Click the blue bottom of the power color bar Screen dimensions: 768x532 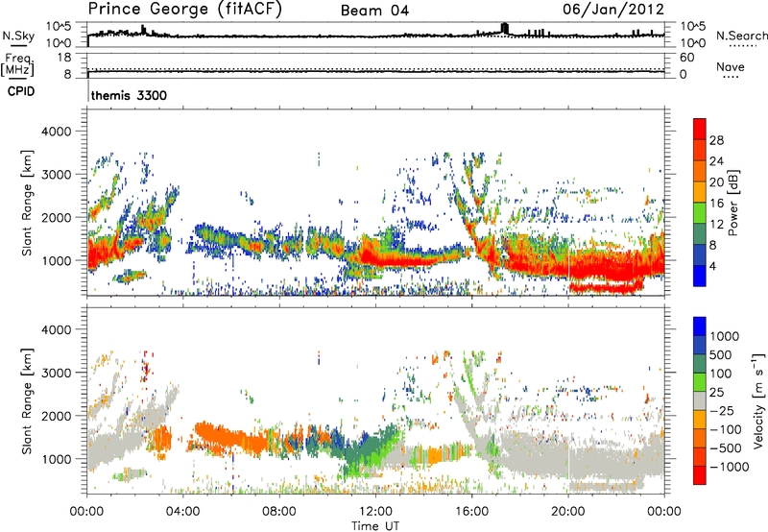(x=700, y=277)
